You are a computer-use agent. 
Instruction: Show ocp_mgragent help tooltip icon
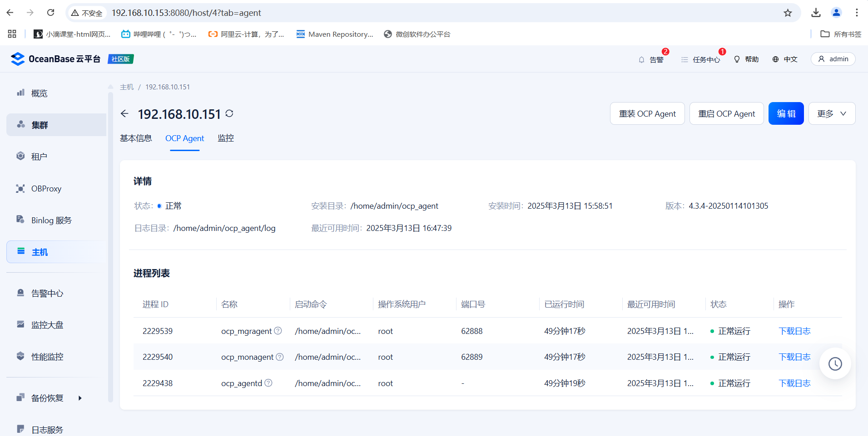click(278, 331)
